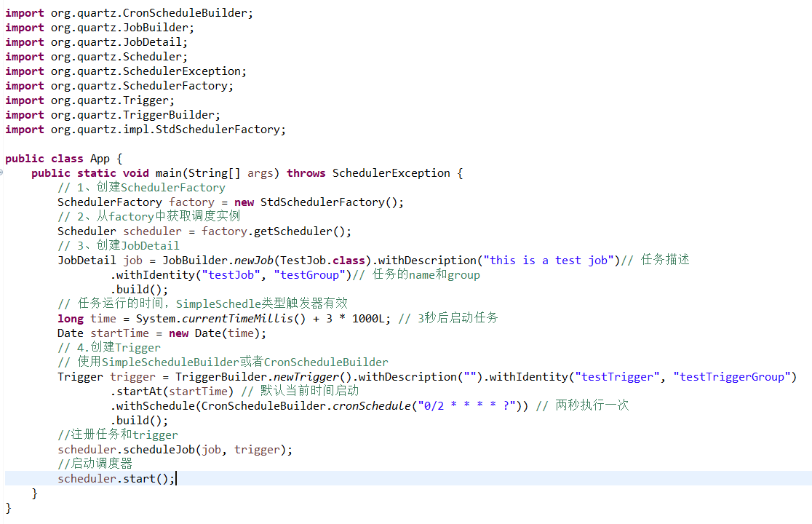The image size is (812, 524).
Task: Click the import org.quartz.SchedulerFactory line
Action: point(119,85)
